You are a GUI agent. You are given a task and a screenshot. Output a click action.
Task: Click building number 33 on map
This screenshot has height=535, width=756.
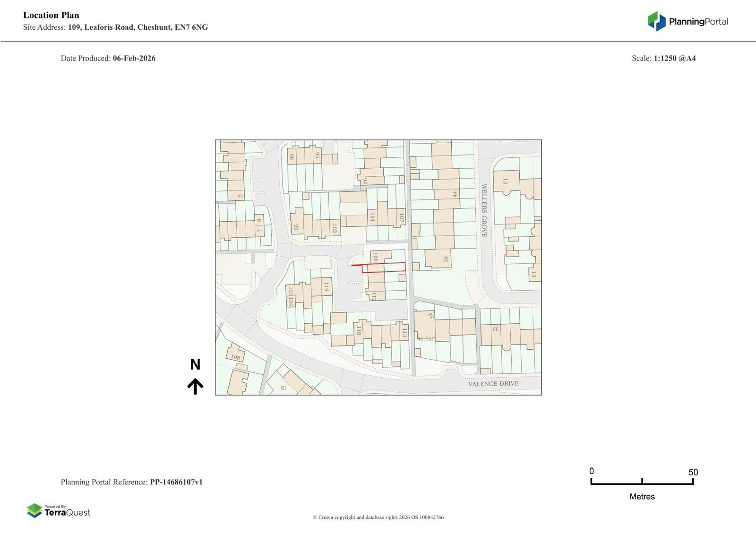(496, 329)
